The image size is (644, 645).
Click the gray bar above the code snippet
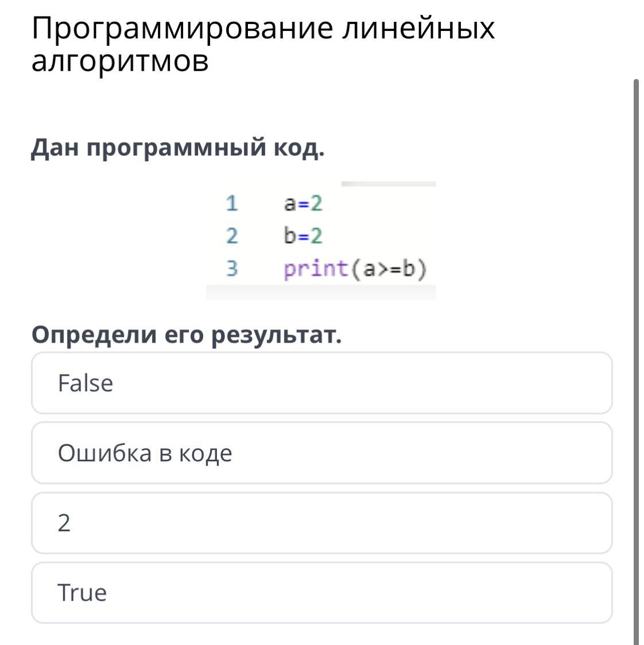tap(389, 184)
